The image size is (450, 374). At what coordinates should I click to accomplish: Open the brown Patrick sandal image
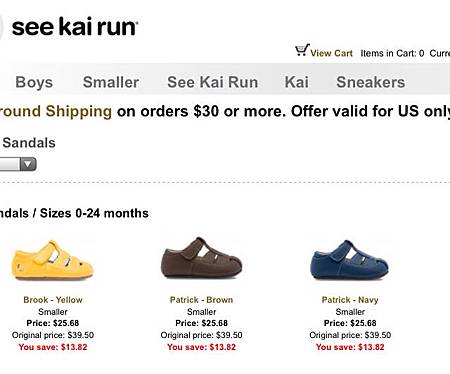tap(202, 258)
